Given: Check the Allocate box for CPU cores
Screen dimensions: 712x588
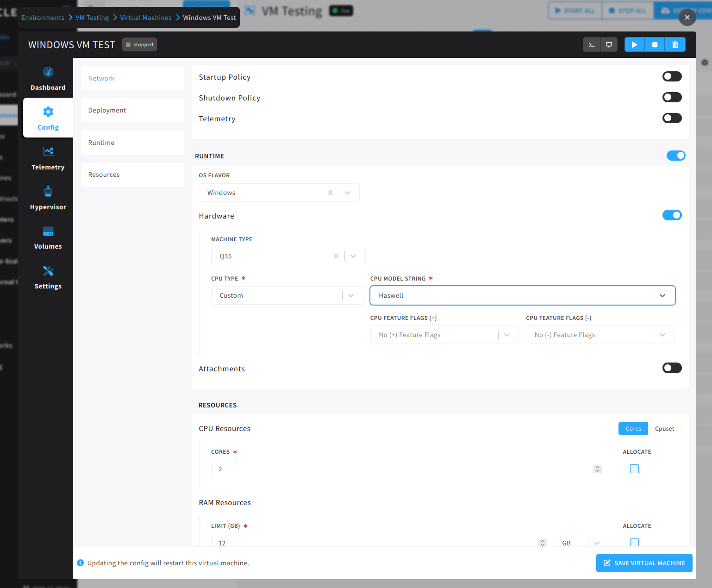Looking at the screenshot, I should click(634, 469).
